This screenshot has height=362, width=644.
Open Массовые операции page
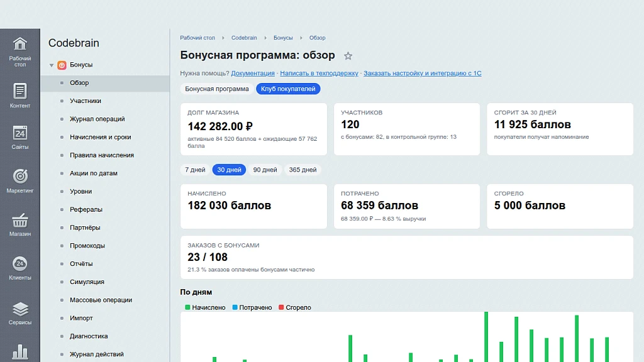click(101, 300)
